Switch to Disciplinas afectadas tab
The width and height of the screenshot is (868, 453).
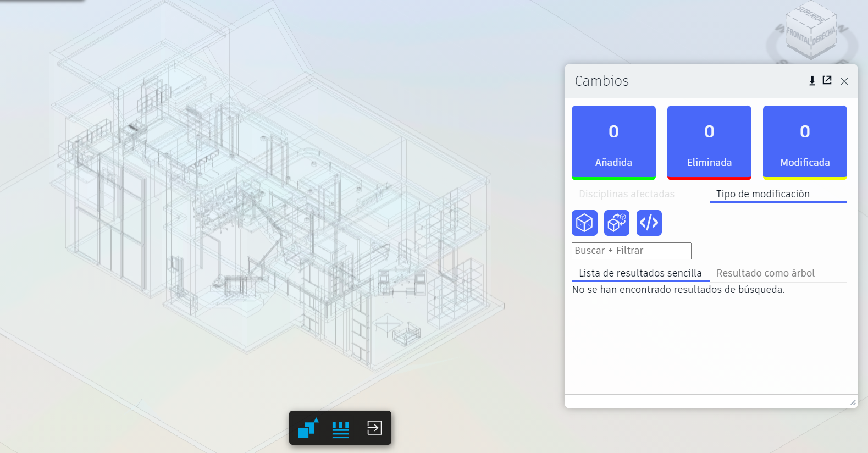(627, 194)
